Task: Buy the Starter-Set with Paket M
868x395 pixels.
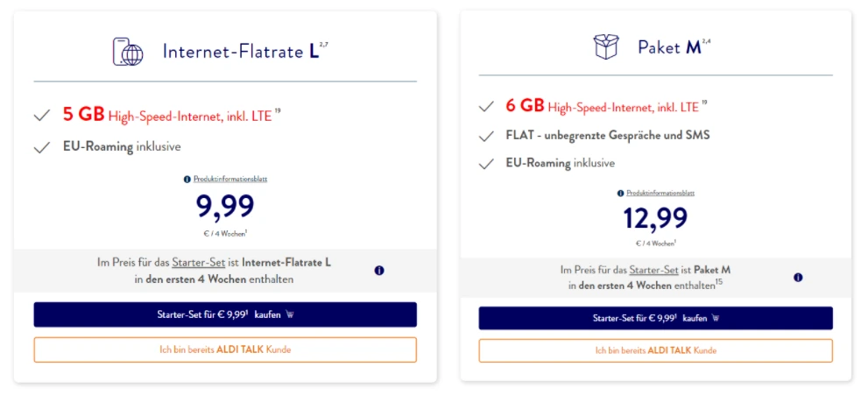Action: (x=655, y=318)
